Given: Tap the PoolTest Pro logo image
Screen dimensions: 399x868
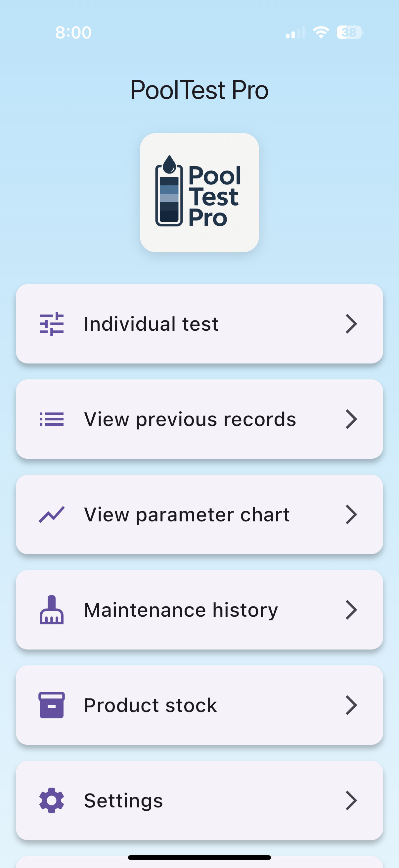Looking at the screenshot, I should 199,192.
